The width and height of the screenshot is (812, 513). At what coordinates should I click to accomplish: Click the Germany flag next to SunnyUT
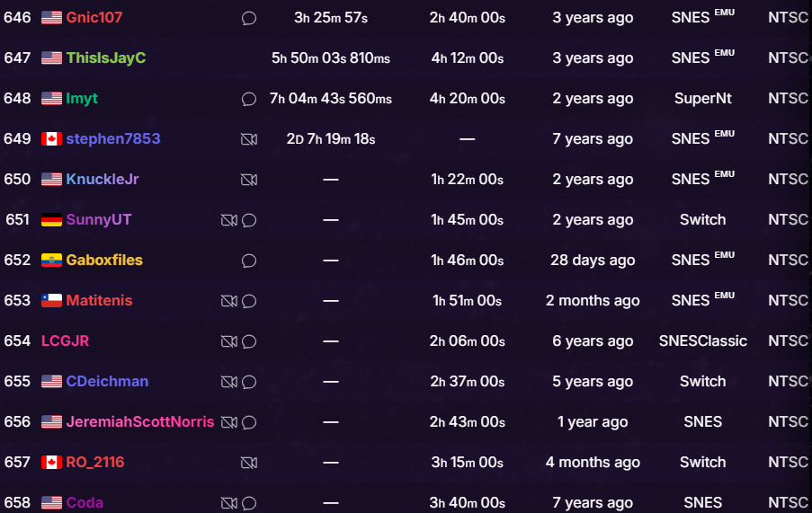point(51,220)
